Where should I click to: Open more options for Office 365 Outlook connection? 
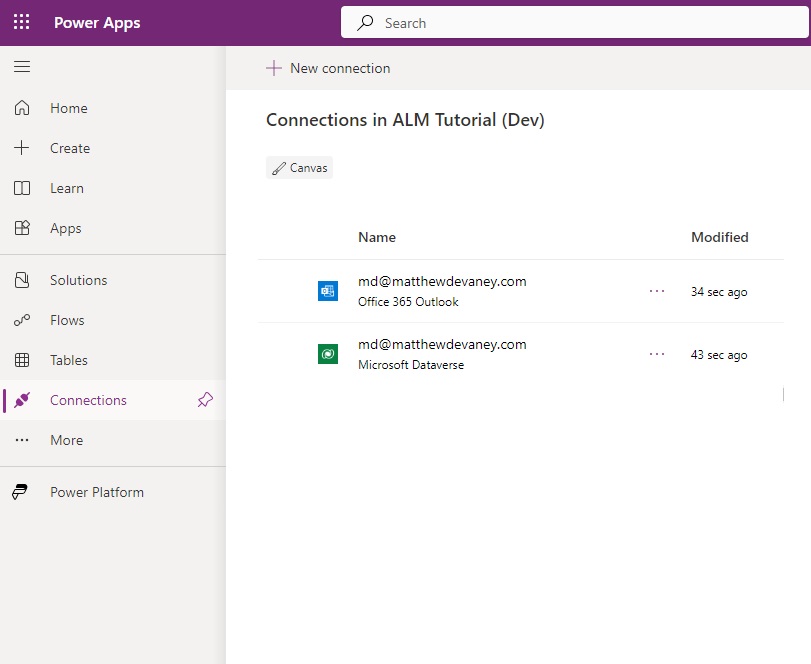pos(657,291)
